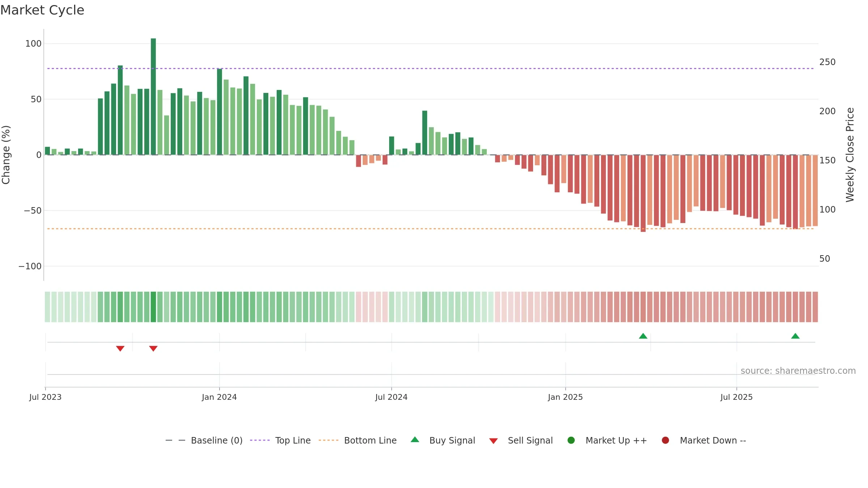Toggle the Buy Signal legend entry

(x=443, y=440)
